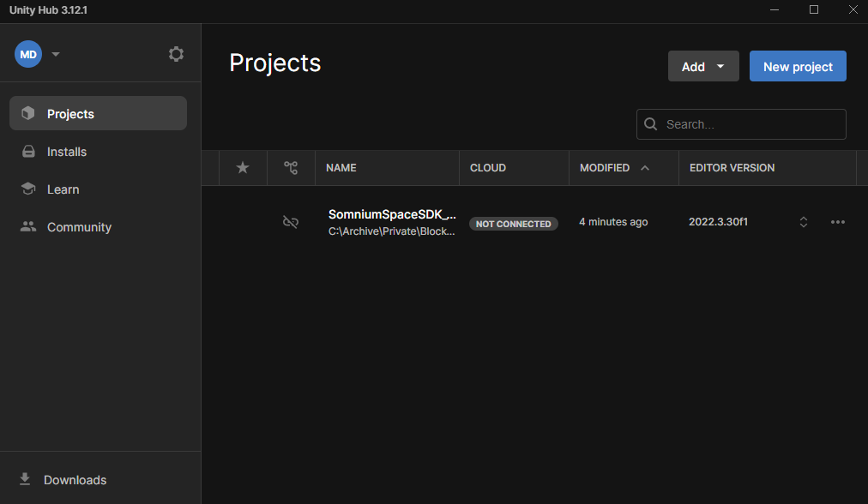Image resolution: width=868 pixels, height=504 pixels.
Task: Click the version control column header icon
Action: (291, 168)
